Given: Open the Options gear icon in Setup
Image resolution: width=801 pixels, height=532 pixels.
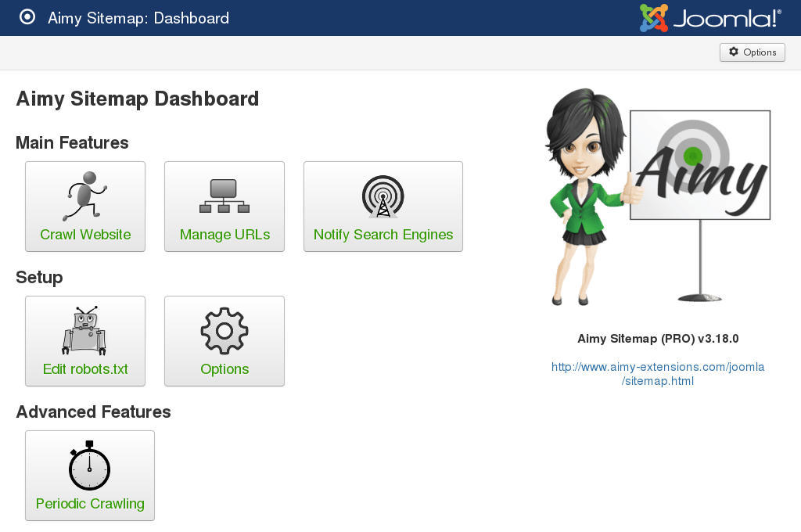Looking at the screenshot, I should pos(224,330).
